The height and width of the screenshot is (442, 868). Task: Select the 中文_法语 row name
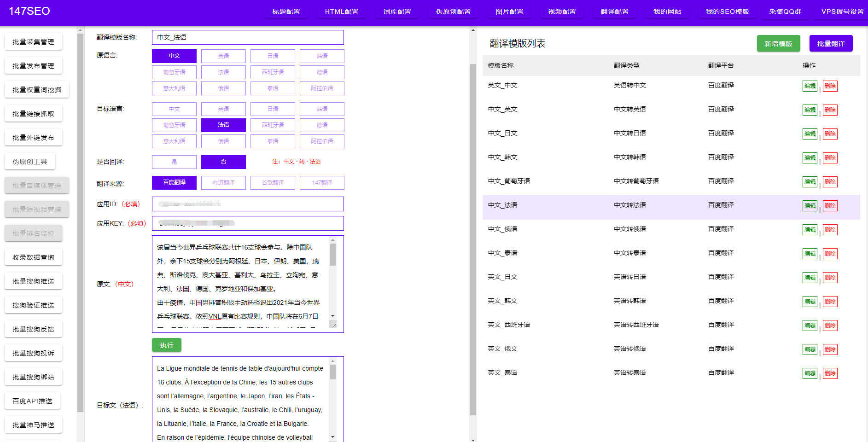[x=502, y=205]
